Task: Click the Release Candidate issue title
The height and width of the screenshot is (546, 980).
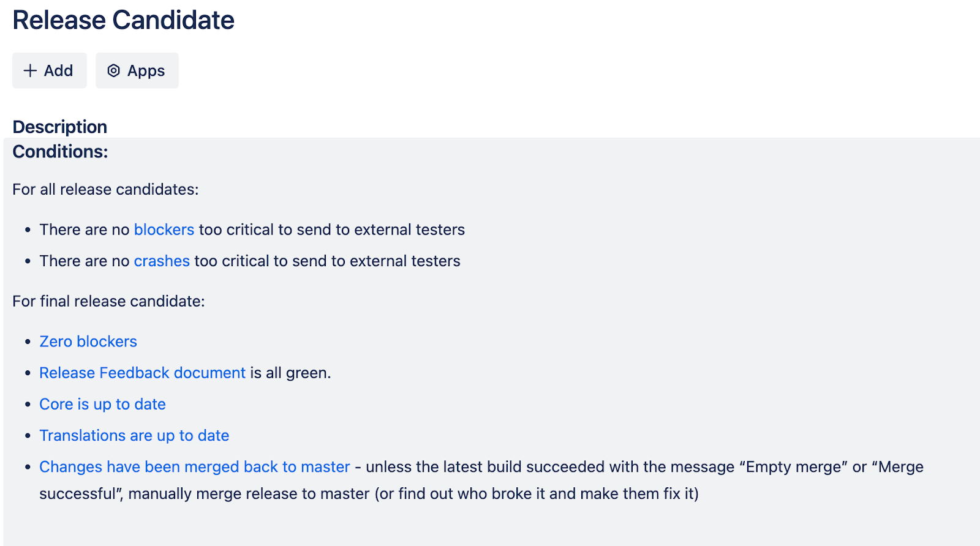Action: pyautogui.click(x=124, y=20)
